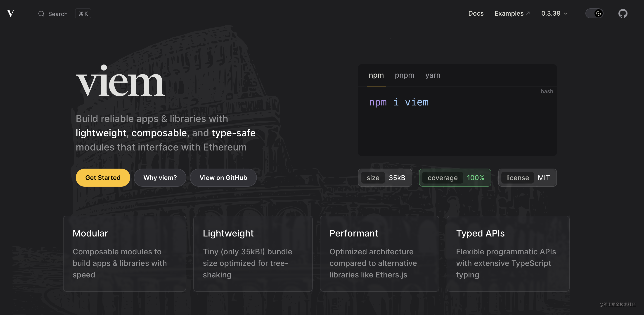Image resolution: width=644 pixels, height=315 pixels.
Task: Focus the Search input field
Action: [58, 14]
